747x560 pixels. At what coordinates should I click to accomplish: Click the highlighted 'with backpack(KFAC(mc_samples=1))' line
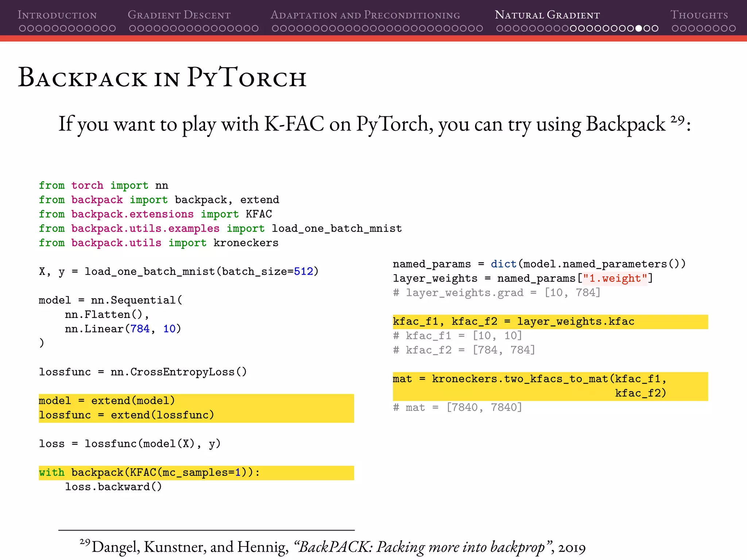(x=150, y=472)
